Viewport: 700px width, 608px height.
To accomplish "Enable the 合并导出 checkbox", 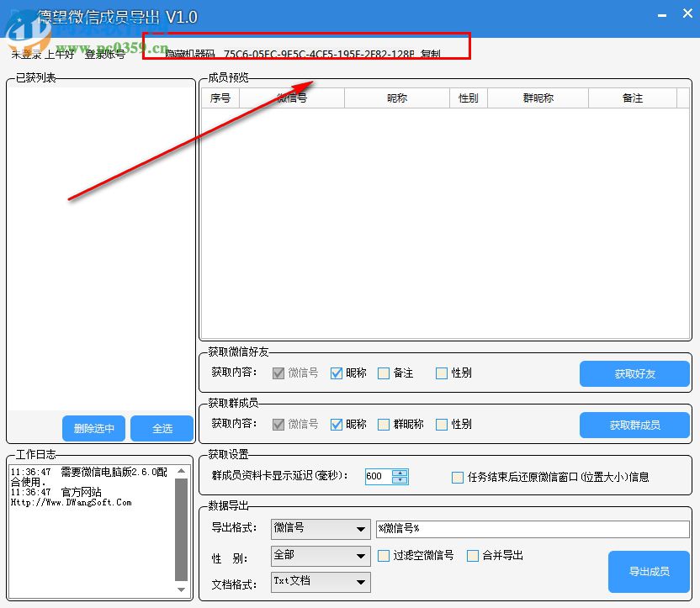I will (x=472, y=556).
